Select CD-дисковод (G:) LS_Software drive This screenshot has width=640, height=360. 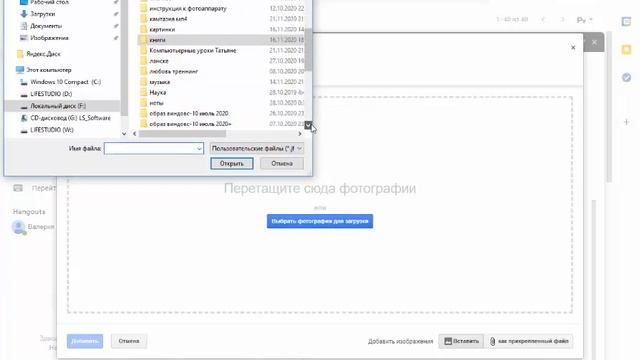(70, 118)
